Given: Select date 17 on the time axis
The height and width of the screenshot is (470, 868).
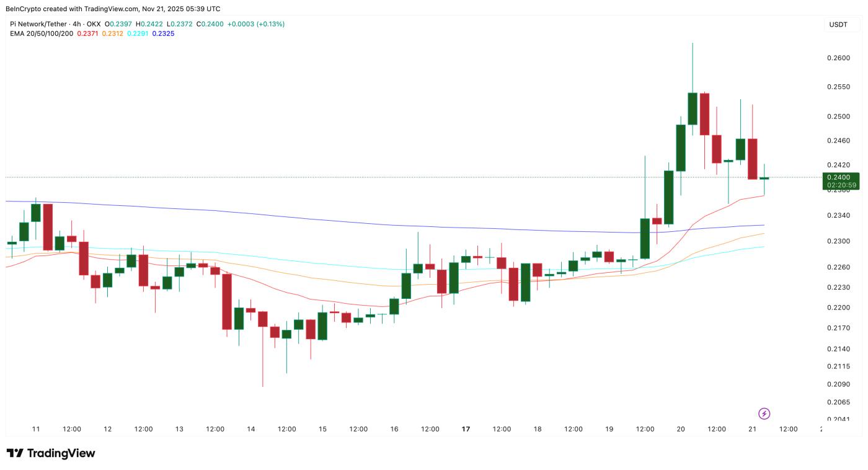Looking at the screenshot, I should point(466,429).
